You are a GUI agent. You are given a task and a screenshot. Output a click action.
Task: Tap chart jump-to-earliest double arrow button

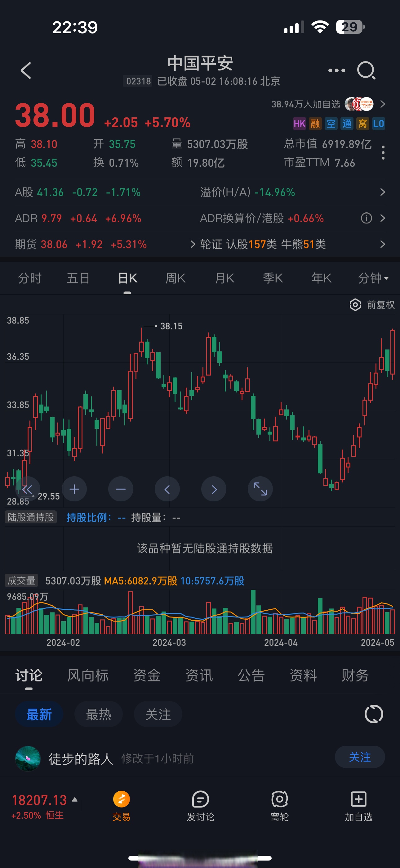pyautogui.click(x=28, y=489)
